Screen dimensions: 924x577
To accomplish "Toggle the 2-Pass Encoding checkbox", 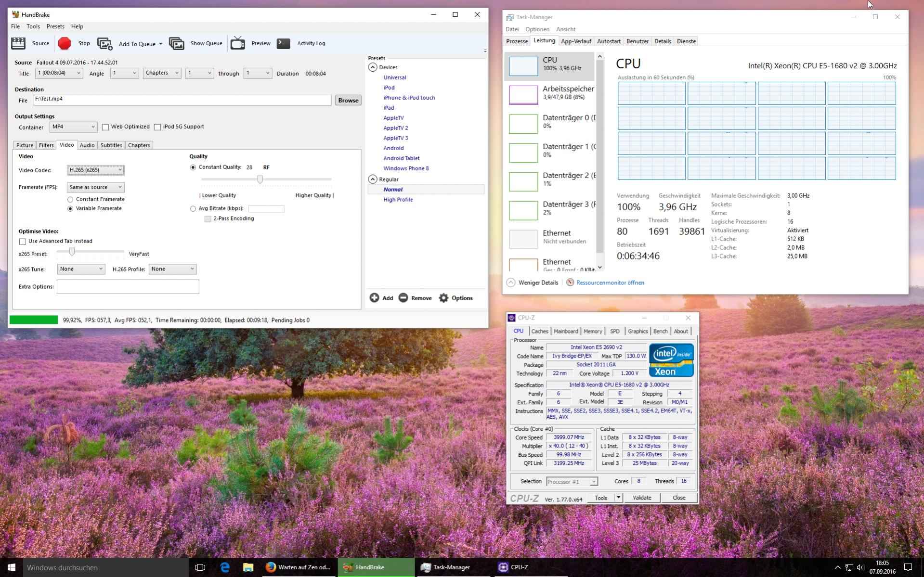I will tap(208, 219).
